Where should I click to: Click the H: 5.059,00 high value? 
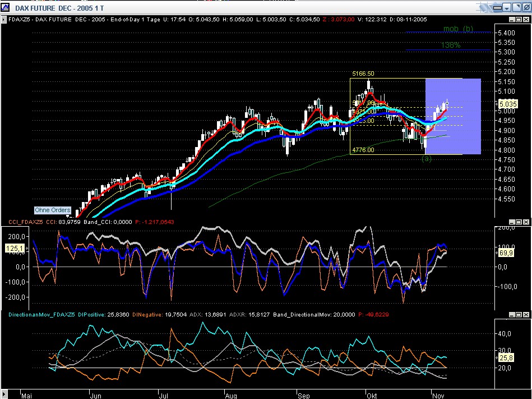pyautogui.click(x=238, y=19)
